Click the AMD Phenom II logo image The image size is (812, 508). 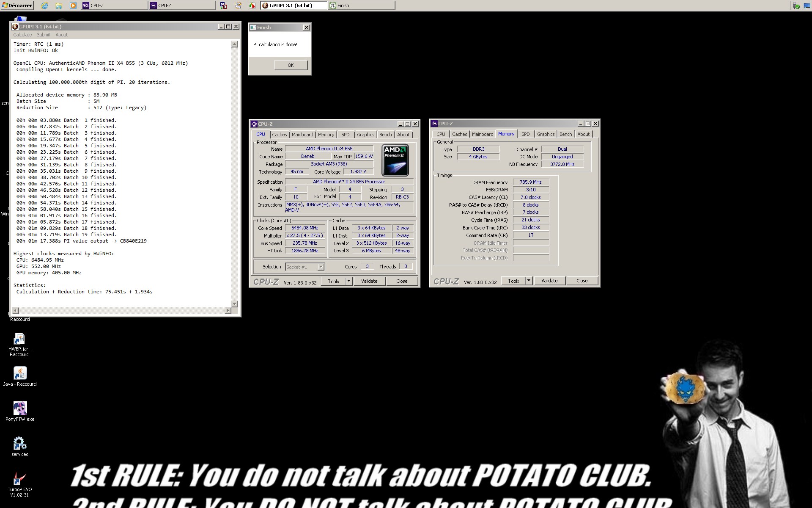click(395, 160)
